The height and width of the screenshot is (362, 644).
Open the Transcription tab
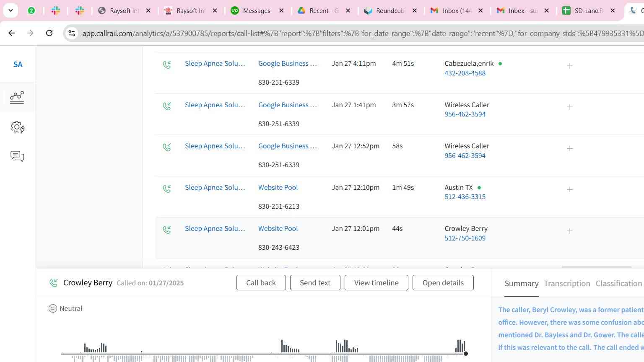567,284
